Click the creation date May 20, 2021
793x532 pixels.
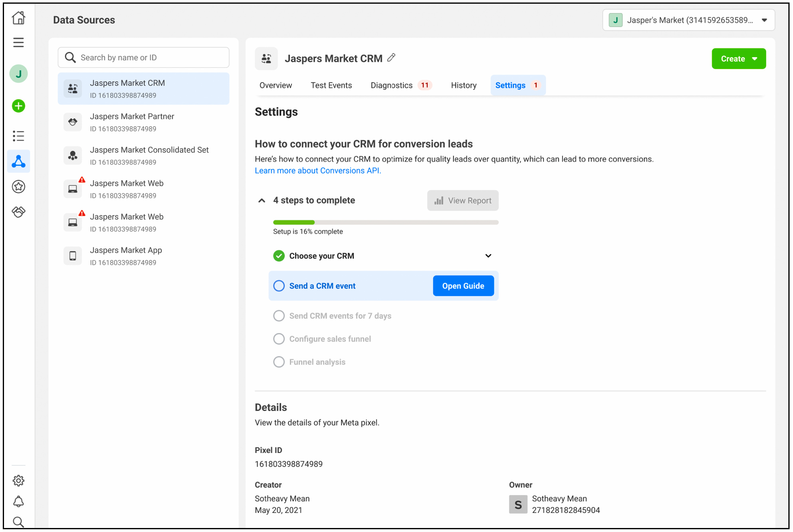tap(278, 510)
